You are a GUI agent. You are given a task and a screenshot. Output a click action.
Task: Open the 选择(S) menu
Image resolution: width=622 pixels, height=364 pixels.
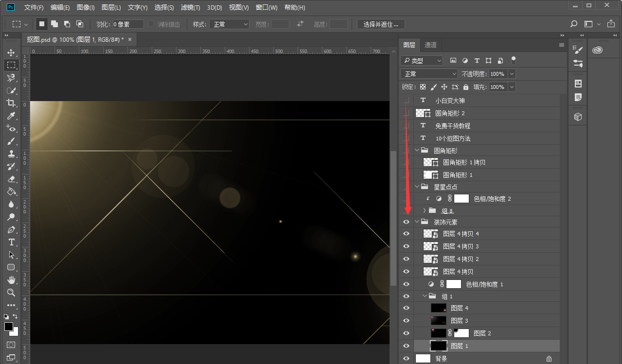(x=164, y=7)
